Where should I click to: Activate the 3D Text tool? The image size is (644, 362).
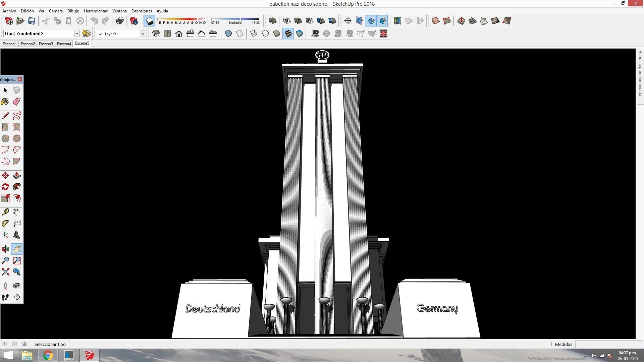click(16, 235)
